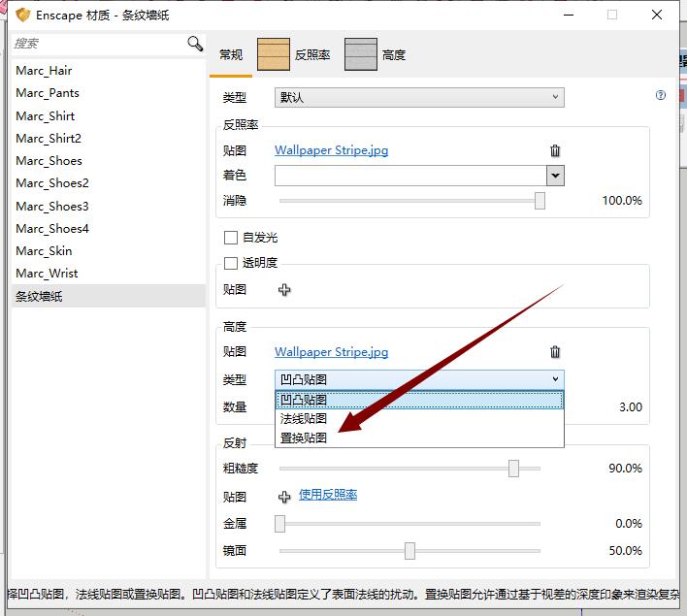Focus the 搜索 input field

(x=99, y=44)
